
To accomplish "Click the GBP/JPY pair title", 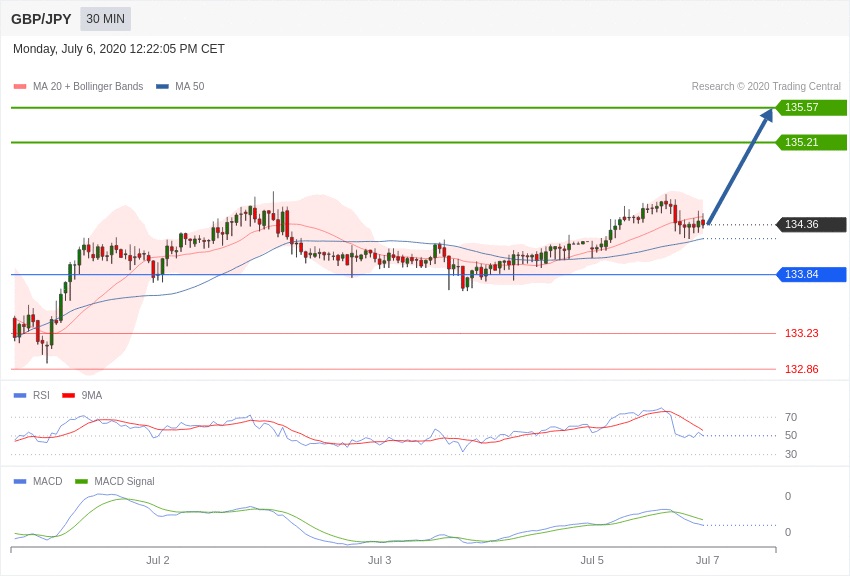I will [x=41, y=19].
